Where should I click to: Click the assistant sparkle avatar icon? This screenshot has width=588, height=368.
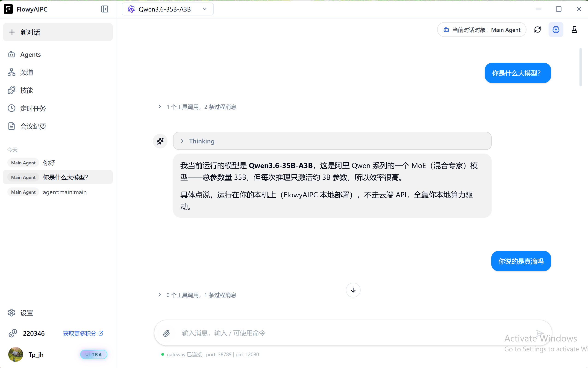pos(160,141)
